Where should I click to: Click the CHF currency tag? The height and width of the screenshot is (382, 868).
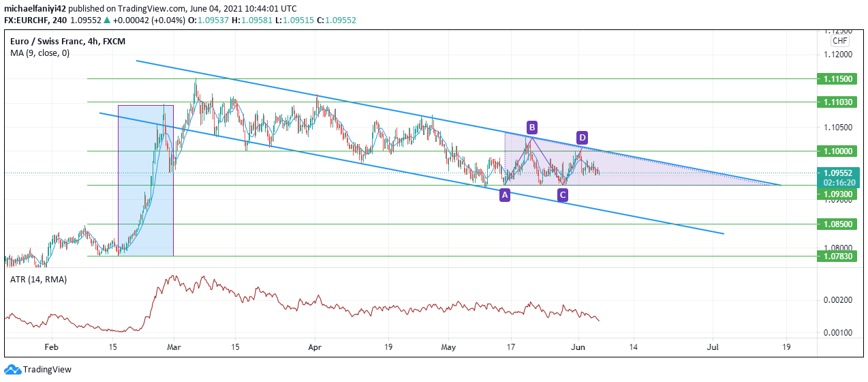pyautogui.click(x=839, y=41)
